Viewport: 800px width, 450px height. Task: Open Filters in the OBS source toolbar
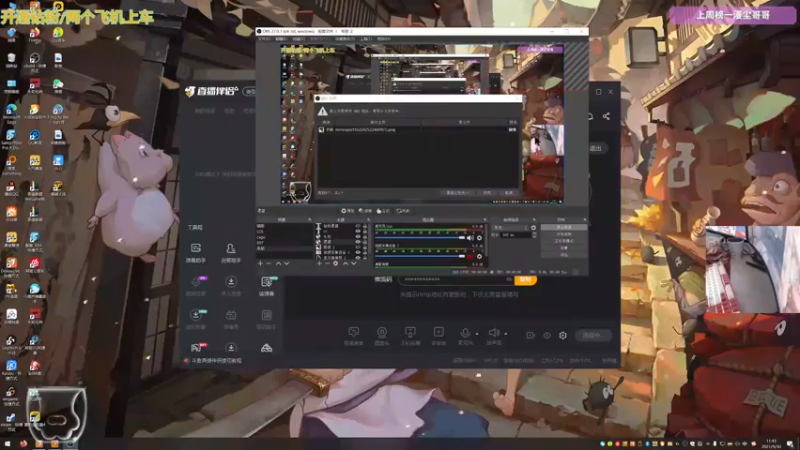coord(365,211)
